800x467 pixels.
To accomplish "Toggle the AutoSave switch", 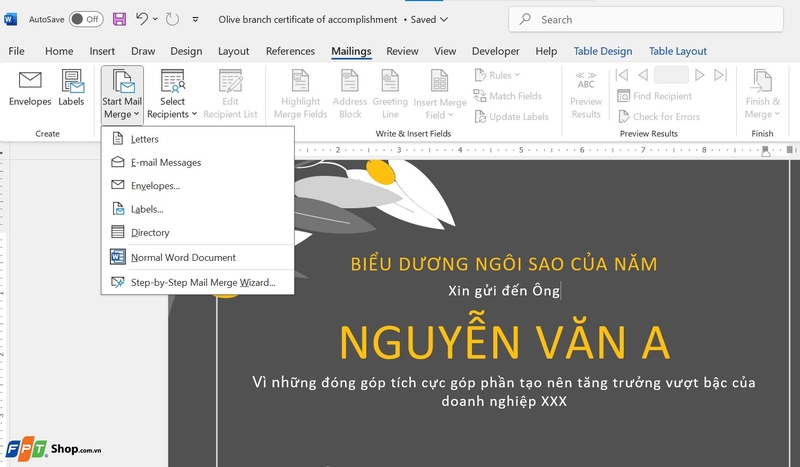I will click(x=86, y=19).
